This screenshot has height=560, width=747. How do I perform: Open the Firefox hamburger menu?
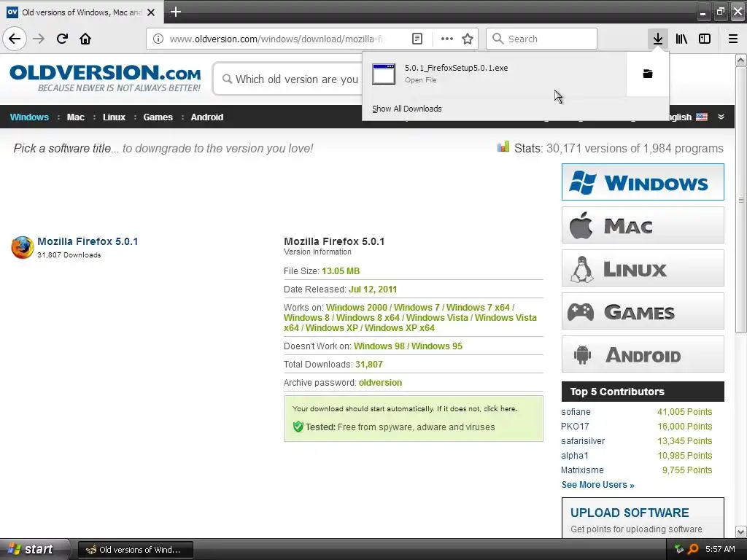(733, 39)
